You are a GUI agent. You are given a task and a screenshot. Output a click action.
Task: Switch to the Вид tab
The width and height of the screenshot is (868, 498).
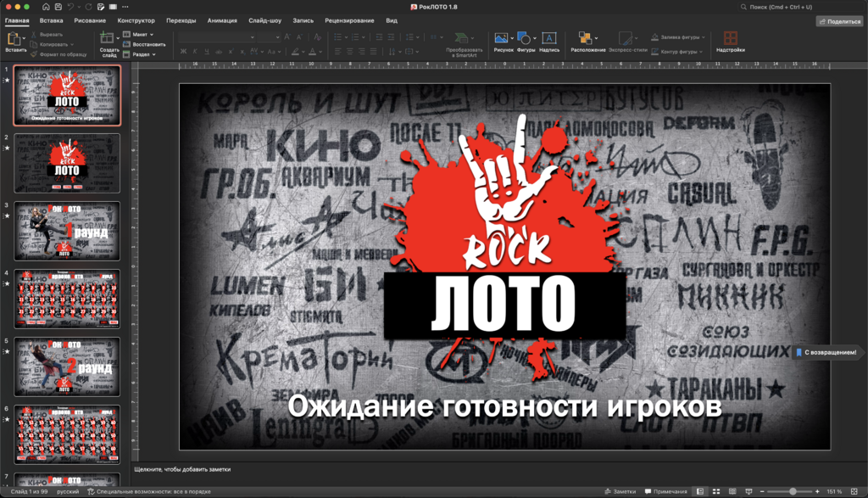click(392, 20)
